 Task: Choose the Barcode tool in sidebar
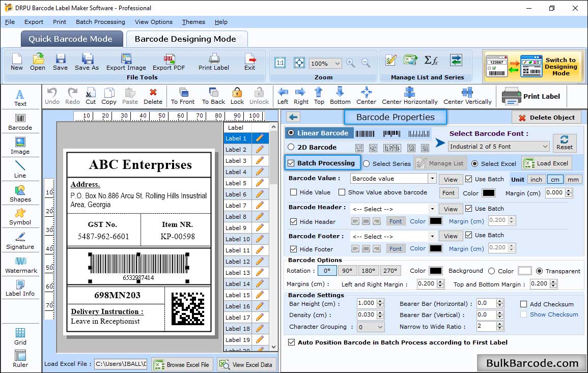[20, 122]
